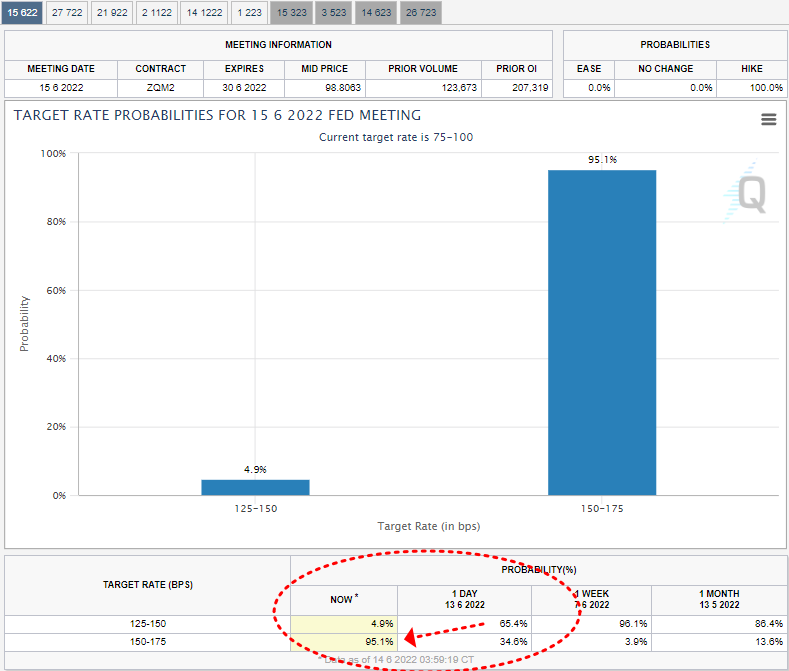Select the 2 1122 meeting tab
This screenshot has width=789, height=671.
[x=156, y=13]
